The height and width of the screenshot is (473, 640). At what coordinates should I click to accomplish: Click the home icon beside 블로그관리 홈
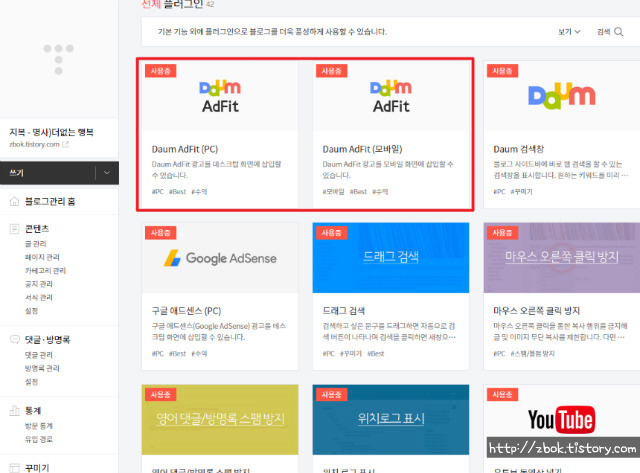tap(14, 201)
